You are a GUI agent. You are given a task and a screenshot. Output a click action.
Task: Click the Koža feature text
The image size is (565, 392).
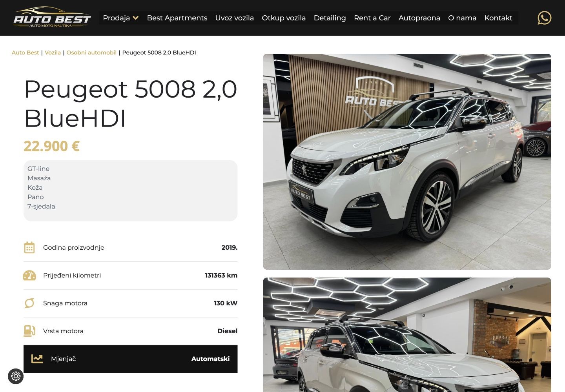tap(35, 187)
